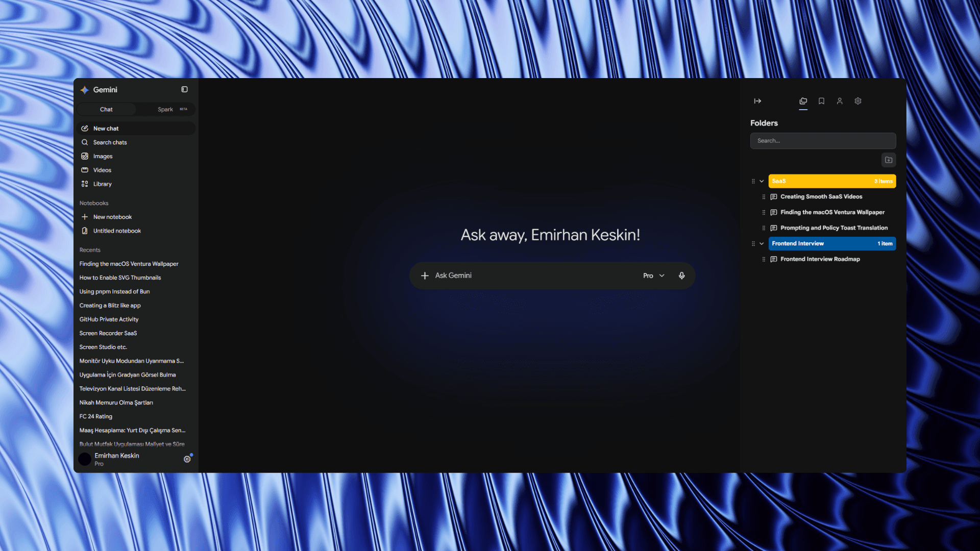
Task: Open the Videos section
Action: [136, 170]
